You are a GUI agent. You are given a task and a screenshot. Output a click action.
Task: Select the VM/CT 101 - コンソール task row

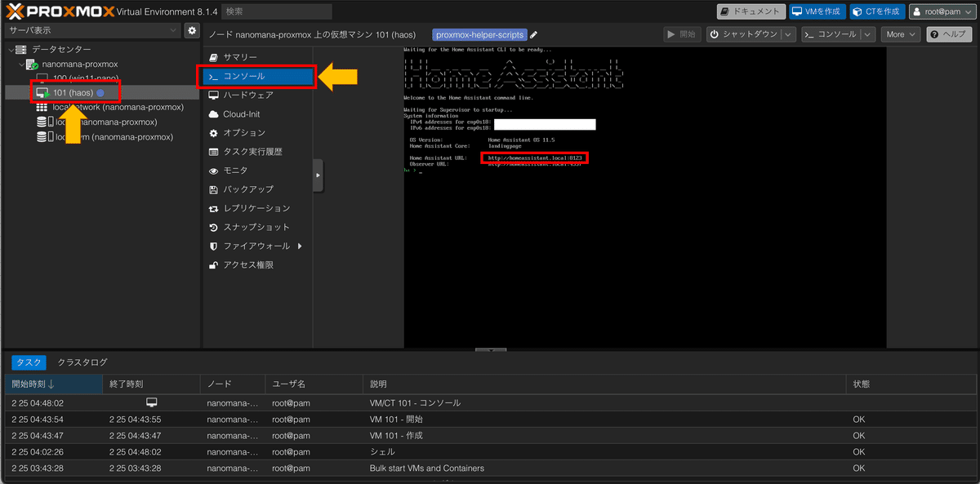point(490,403)
